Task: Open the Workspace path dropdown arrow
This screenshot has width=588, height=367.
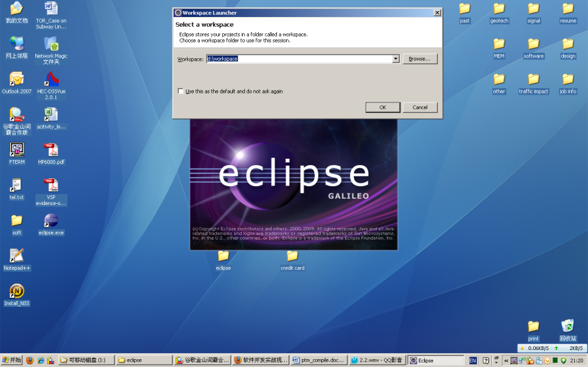Action: [x=396, y=59]
